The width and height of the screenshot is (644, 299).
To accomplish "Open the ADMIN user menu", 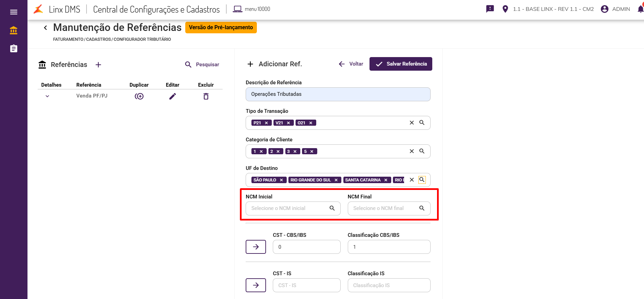I will coord(615,9).
